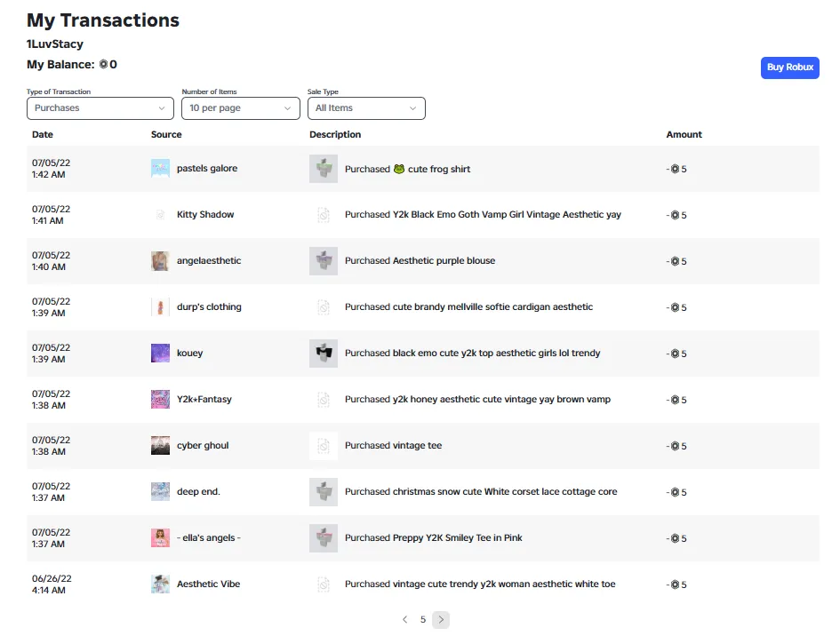Open kouey source link
Viewport: 832px width, 644px height.
pos(190,353)
